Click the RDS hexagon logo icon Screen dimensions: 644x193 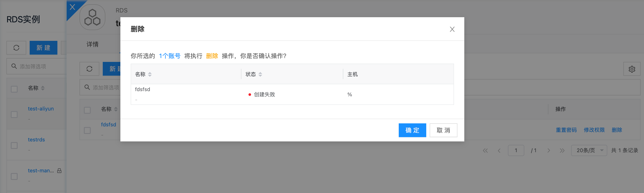coord(92,17)
